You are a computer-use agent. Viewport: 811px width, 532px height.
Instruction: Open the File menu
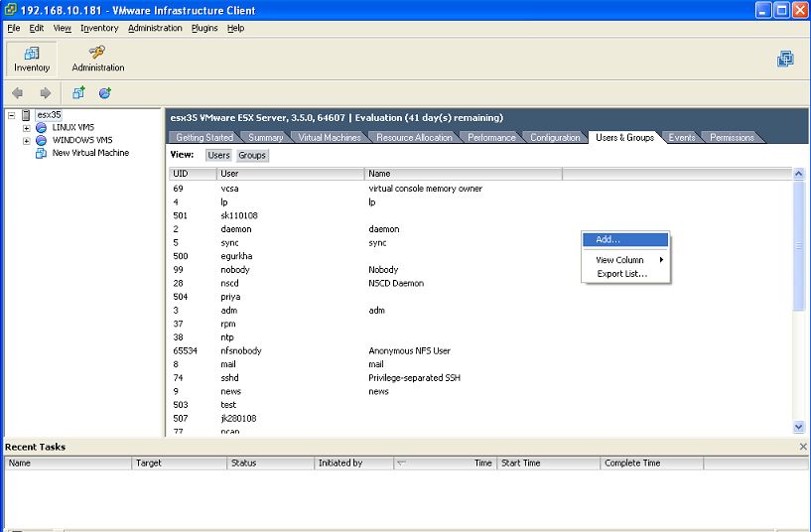(14, 28)
